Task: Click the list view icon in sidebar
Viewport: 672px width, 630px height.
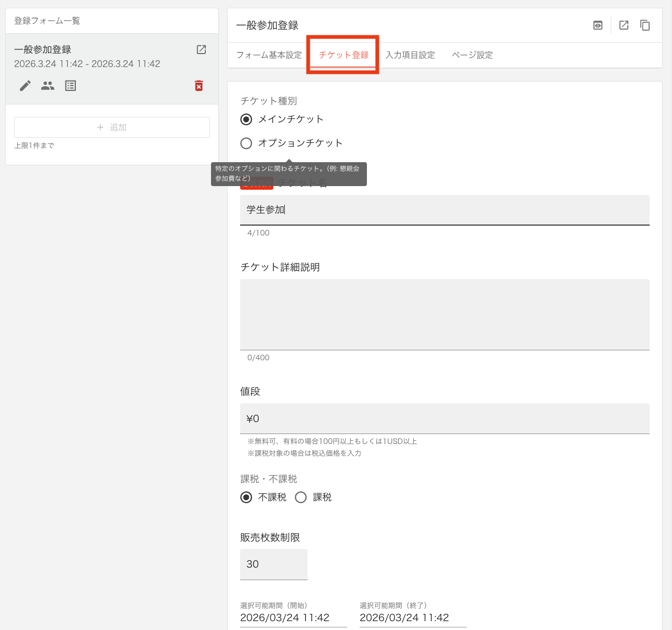Action: click(71, 86)
